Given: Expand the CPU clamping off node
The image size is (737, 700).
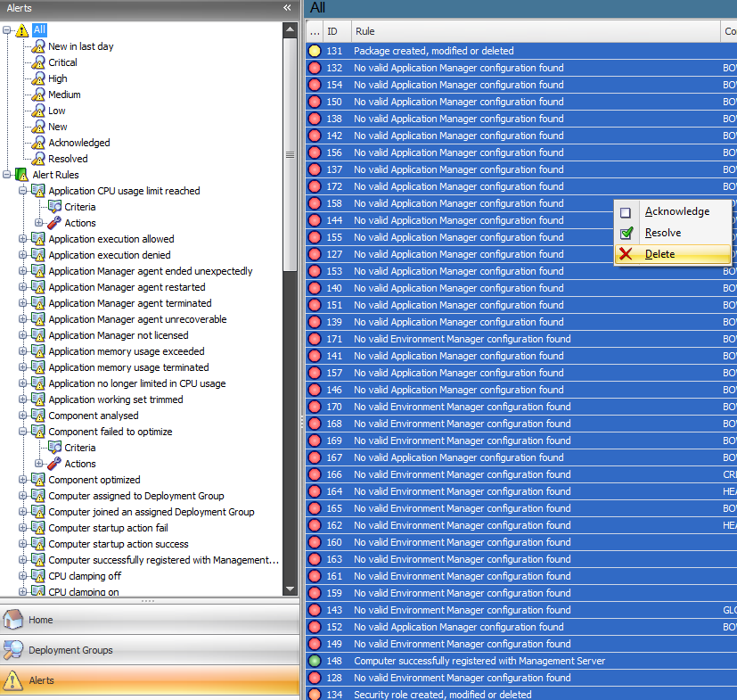Looking at the screenshot, I should pos(22,576).
